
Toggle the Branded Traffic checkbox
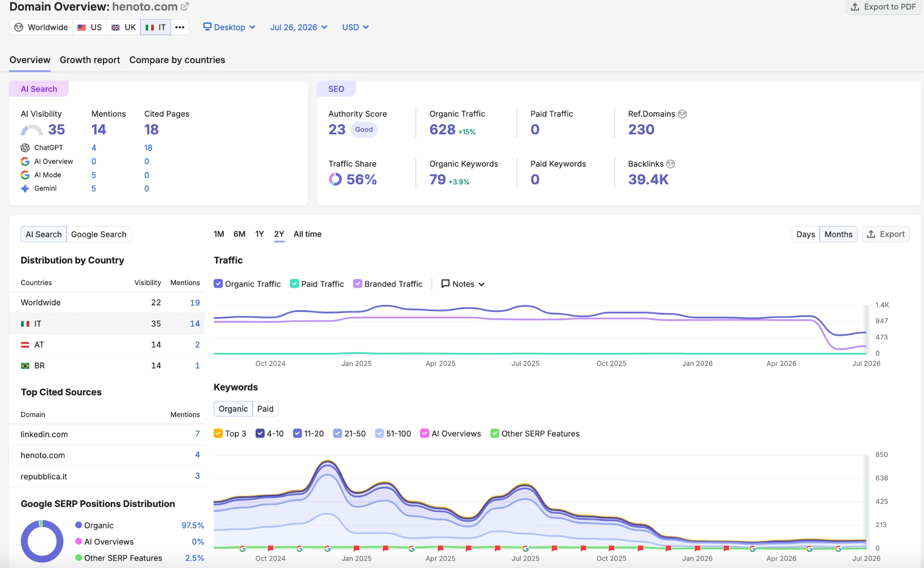[x=358, y=284]
